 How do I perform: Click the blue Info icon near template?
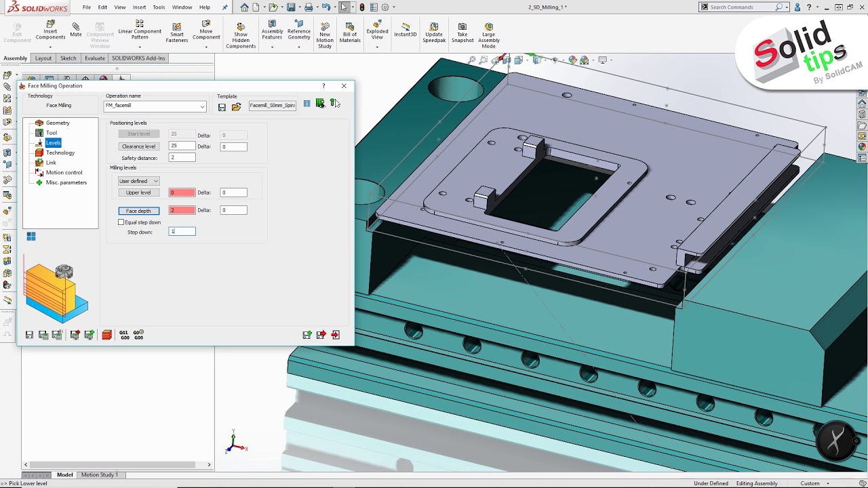[x=307, y=104]
